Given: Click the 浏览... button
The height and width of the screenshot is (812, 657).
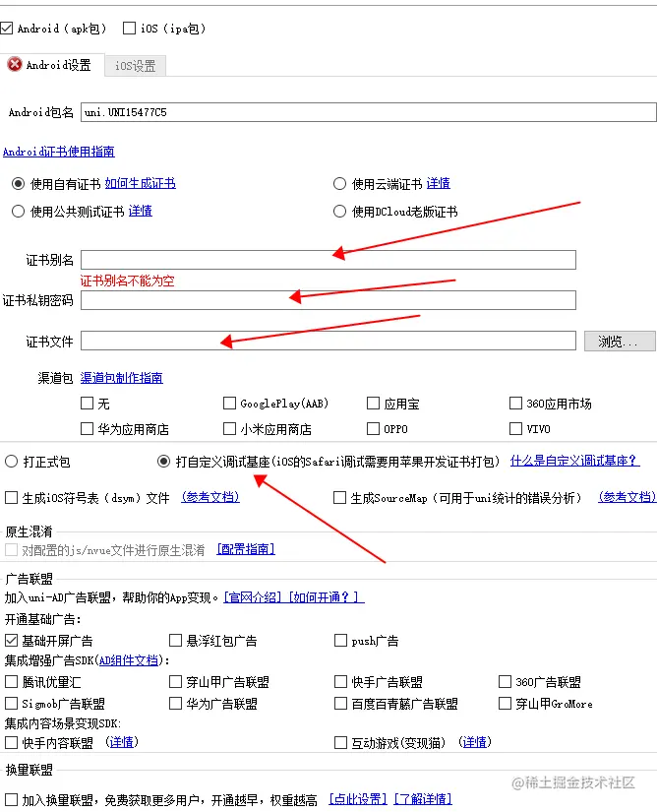Looking at the screenshot, I should pos(620,342).
